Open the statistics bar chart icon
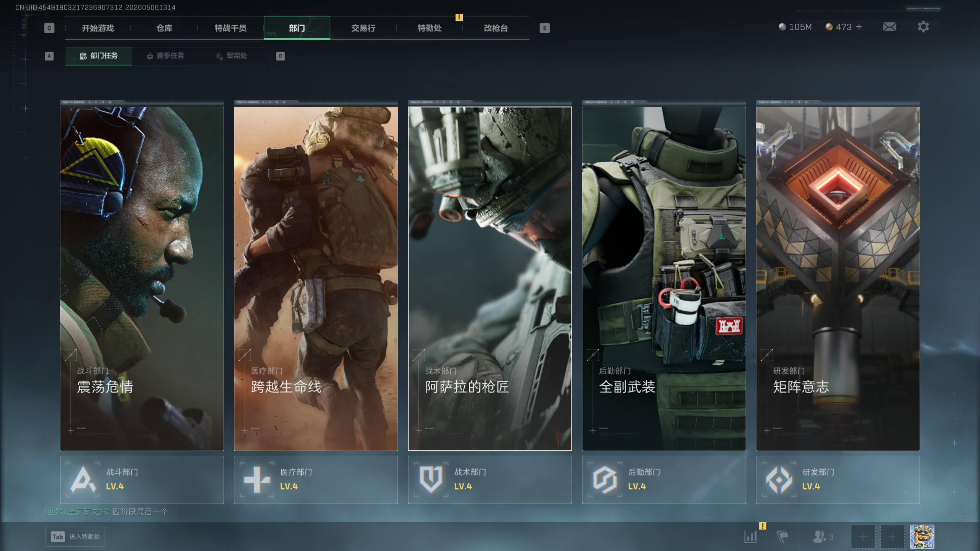Image resolution: width=980 pixels, height=551 pixels. click(x=751, y=536)
